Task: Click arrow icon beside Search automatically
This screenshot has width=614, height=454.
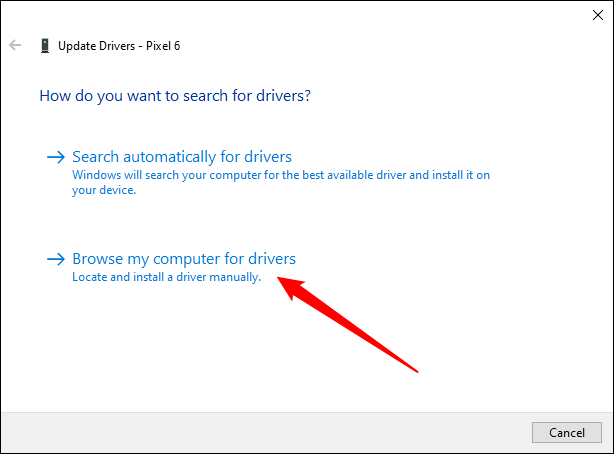Action: [56, 157]
